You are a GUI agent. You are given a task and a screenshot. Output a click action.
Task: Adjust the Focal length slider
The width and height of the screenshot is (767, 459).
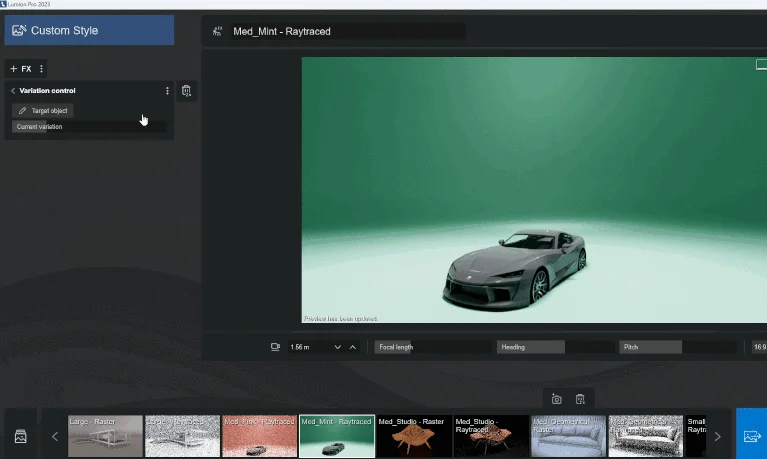434,347
